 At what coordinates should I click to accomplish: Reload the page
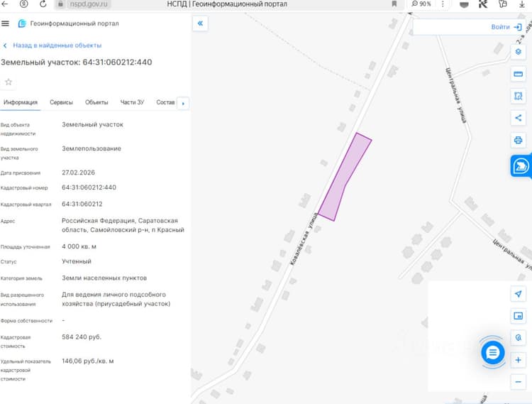pos(43,4)
